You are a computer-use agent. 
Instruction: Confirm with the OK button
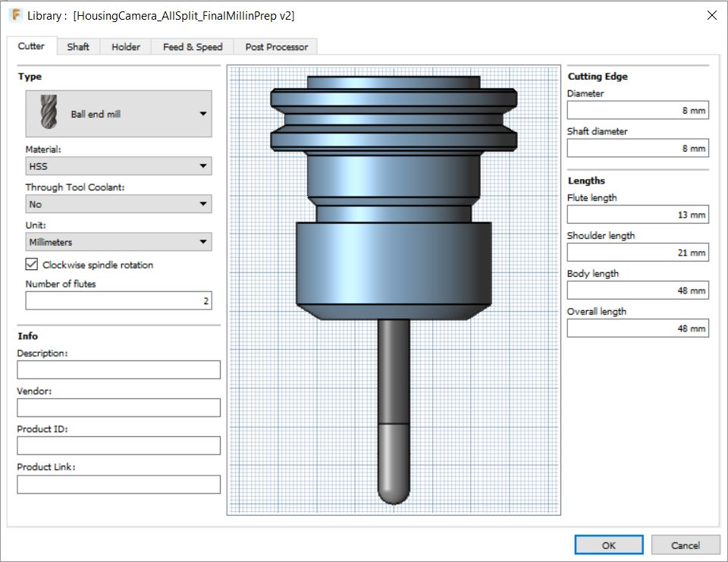point(609,545)
